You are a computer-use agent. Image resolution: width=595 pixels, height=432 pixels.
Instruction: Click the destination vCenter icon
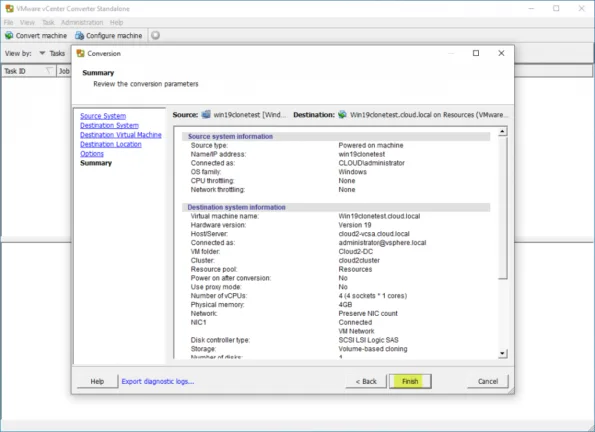[x=342, y=114]
